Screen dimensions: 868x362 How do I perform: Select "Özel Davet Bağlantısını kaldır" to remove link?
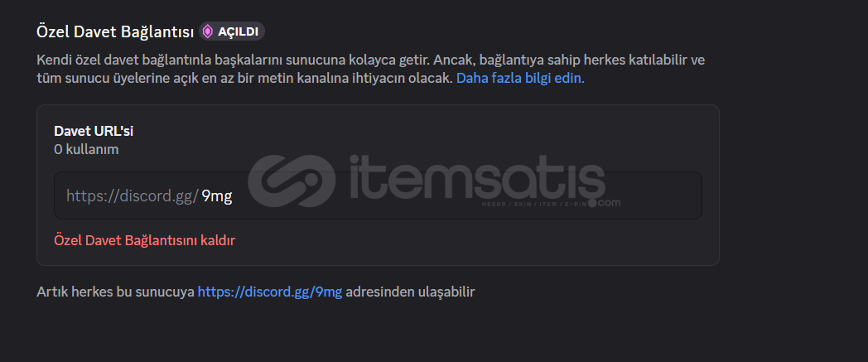[x=144, y=240]
